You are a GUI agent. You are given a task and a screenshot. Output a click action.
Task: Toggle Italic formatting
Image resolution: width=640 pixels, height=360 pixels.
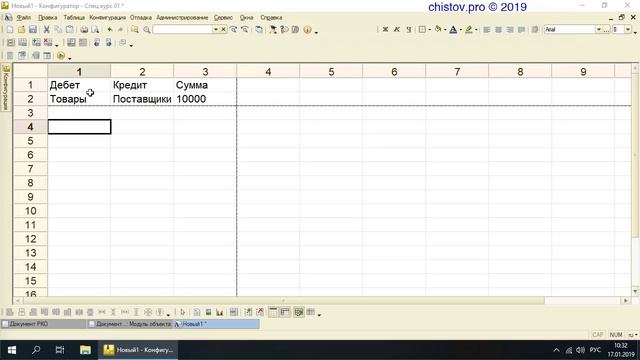pyautogui.click(x=396, y=29)
